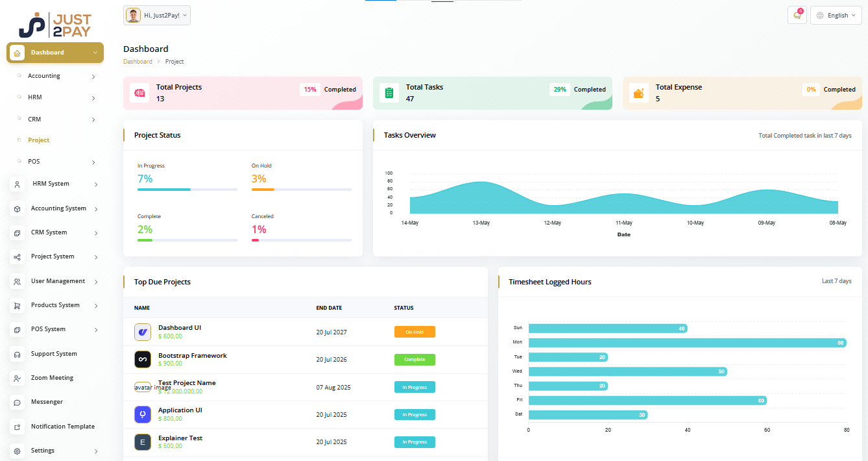
Task: Select the Support System headphones icon
Action: [x=17, y=353]
